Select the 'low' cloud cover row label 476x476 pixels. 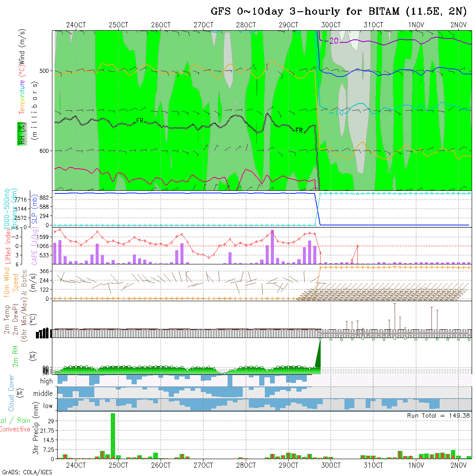click(48, 405)
